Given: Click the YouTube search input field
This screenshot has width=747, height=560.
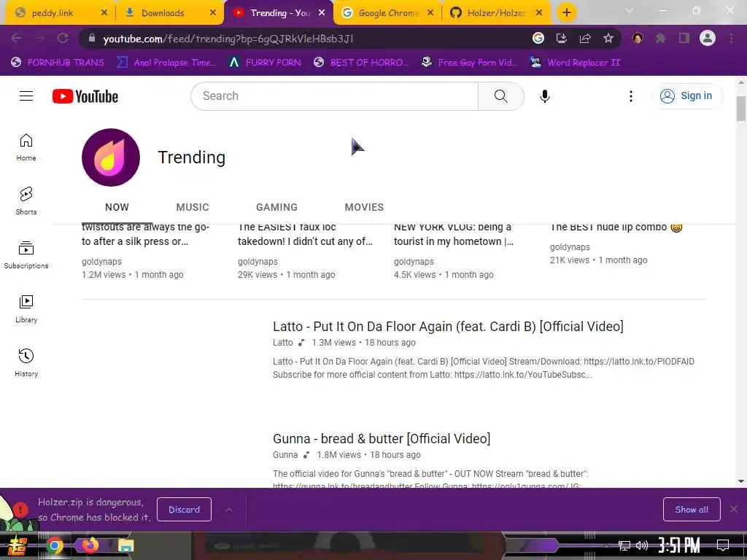Looking at the screenshot, I should click(334, 96).
